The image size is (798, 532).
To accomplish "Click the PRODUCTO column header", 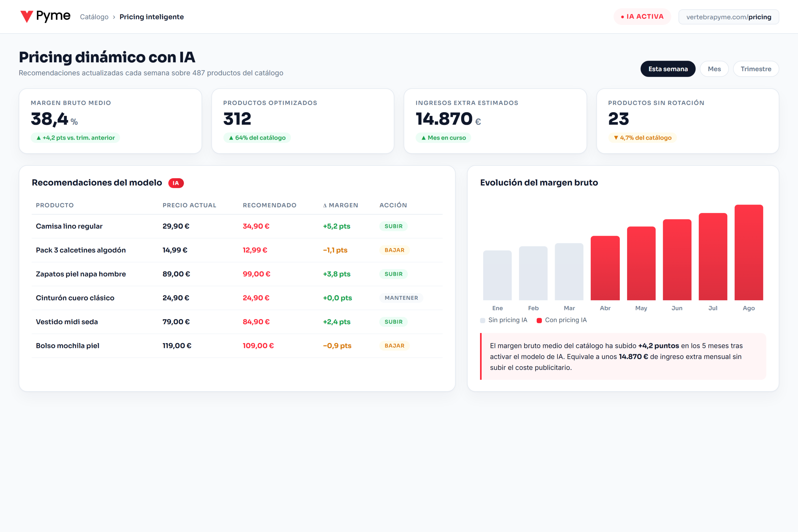I will pos(55,205).
